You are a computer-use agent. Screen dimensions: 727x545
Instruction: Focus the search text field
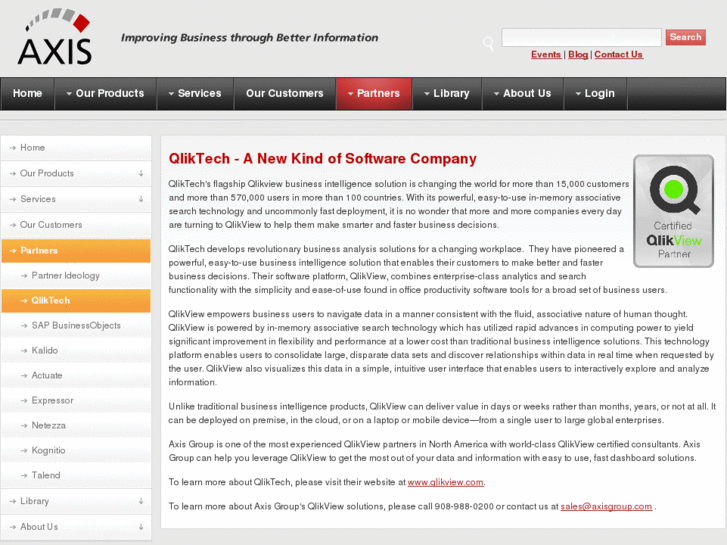pos(581,37)
